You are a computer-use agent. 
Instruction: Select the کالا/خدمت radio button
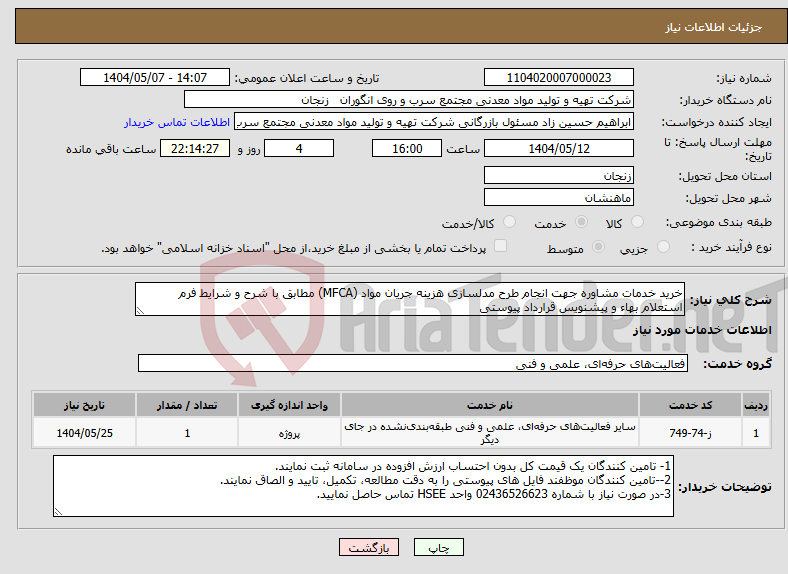(x=510, y=222)
